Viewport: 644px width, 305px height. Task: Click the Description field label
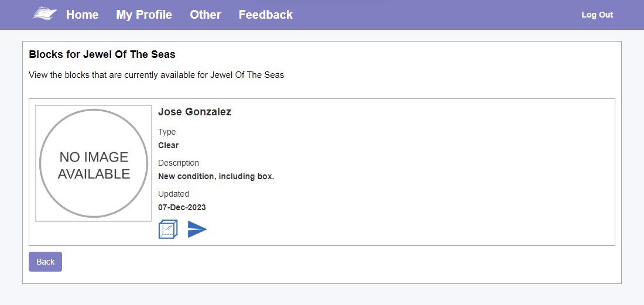(x=179, y=163)
